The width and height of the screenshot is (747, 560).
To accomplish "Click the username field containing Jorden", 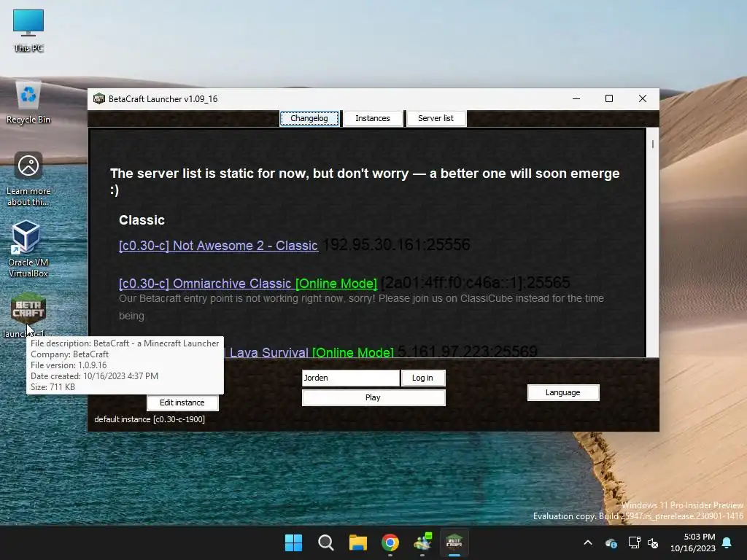I will pyautogui.click(x=351, y=378).
